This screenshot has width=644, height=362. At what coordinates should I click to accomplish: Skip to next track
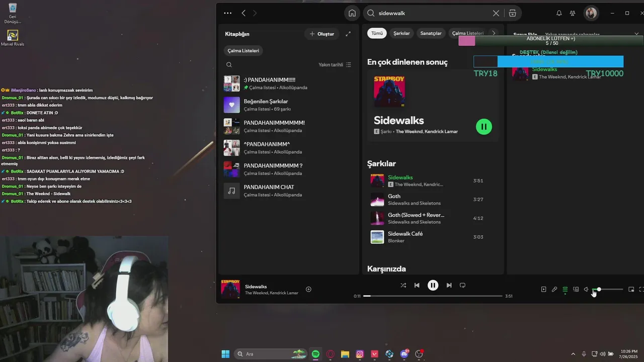tap(449, 285)
